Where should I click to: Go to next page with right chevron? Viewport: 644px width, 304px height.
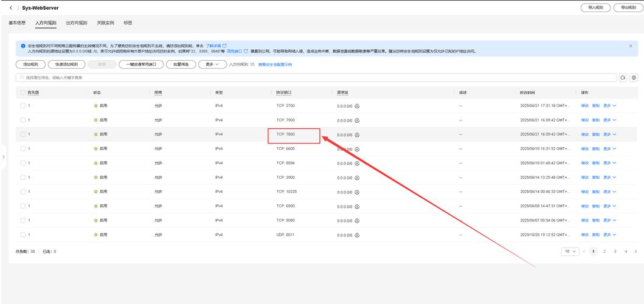635,252
